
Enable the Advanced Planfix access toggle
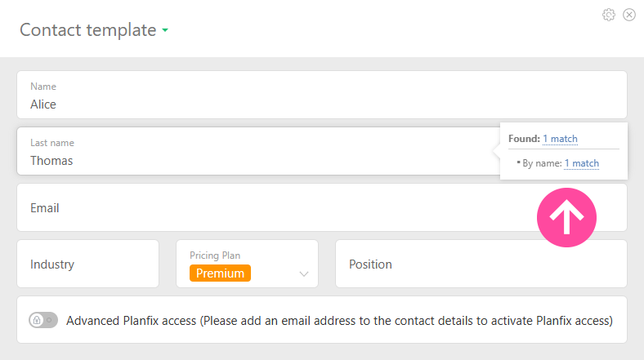click(x=43, y=321)
